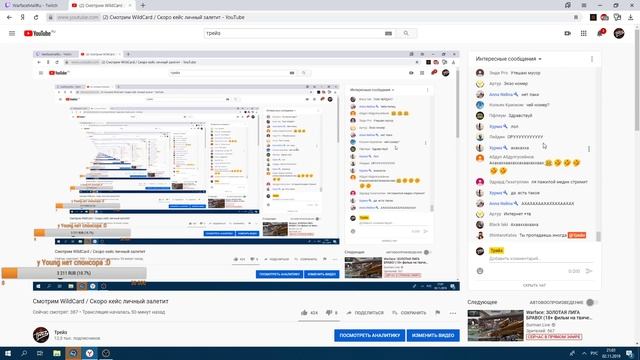
Task: Open the YouTube hamburger guide menu
Action: point(12,33)
